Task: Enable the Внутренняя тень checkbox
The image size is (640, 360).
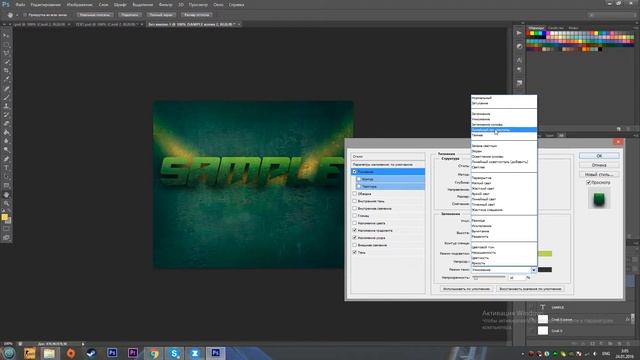Action: coord(354,201)
